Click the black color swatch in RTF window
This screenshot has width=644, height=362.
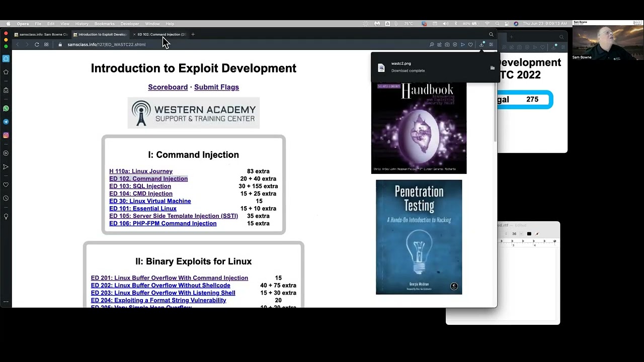click(529, 234)
